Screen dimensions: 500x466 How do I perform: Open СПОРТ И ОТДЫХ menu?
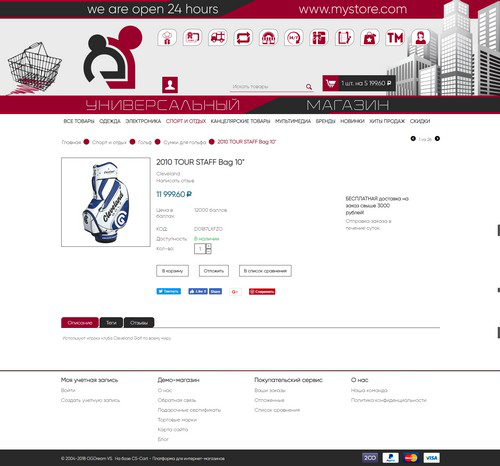coord(186,121)
